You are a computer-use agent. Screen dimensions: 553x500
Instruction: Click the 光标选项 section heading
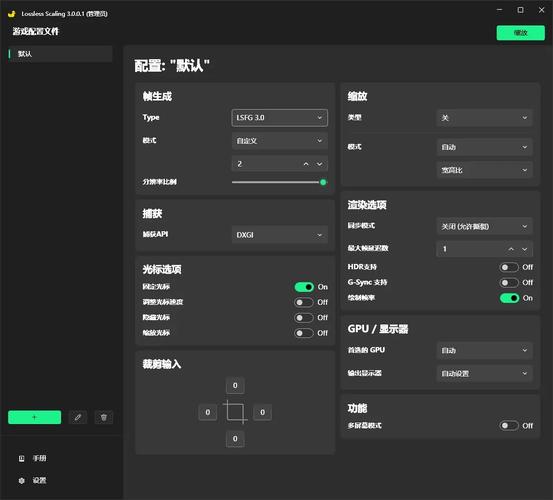pyautogui.click(x=162, y=269)
